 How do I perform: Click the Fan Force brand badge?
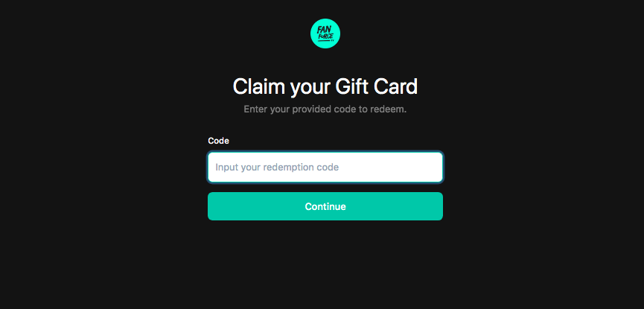click(325, 34)
